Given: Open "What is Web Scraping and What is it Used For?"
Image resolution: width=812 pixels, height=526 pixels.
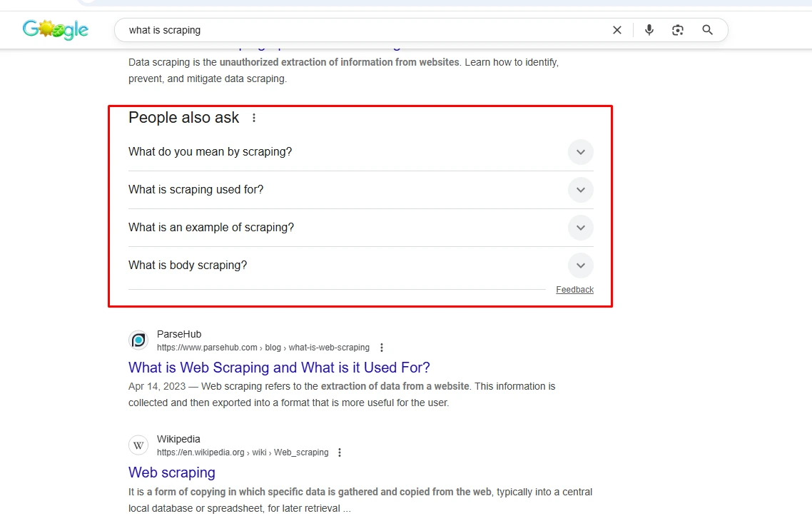Looking at the screenshot, I should coord(279,368).
